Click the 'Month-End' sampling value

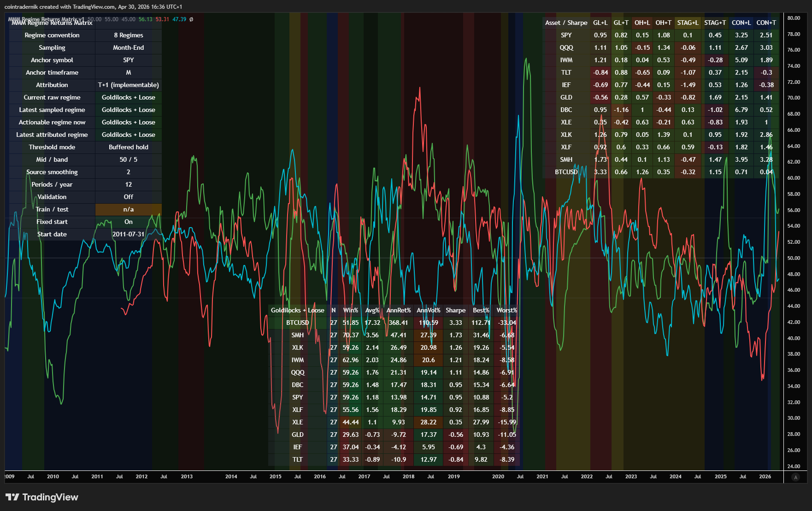129,48
